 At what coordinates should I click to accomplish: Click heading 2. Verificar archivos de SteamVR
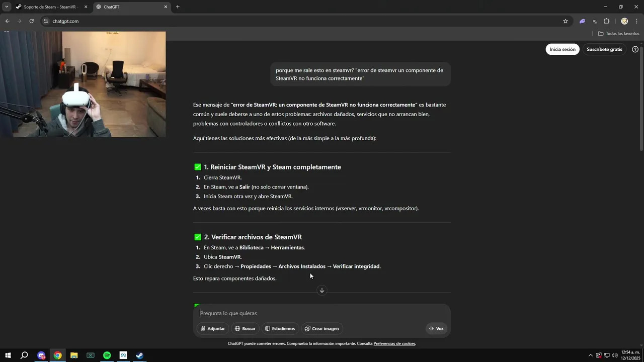coord(253,237)
